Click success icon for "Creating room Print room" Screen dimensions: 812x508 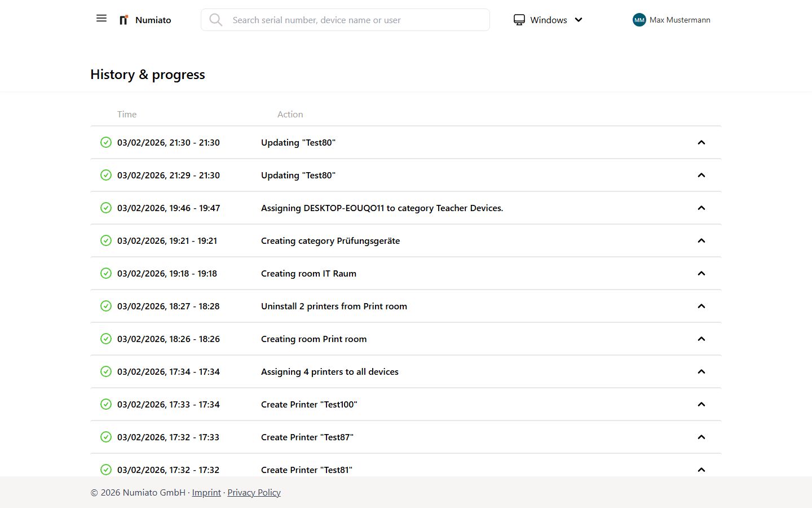pos(106,339)
